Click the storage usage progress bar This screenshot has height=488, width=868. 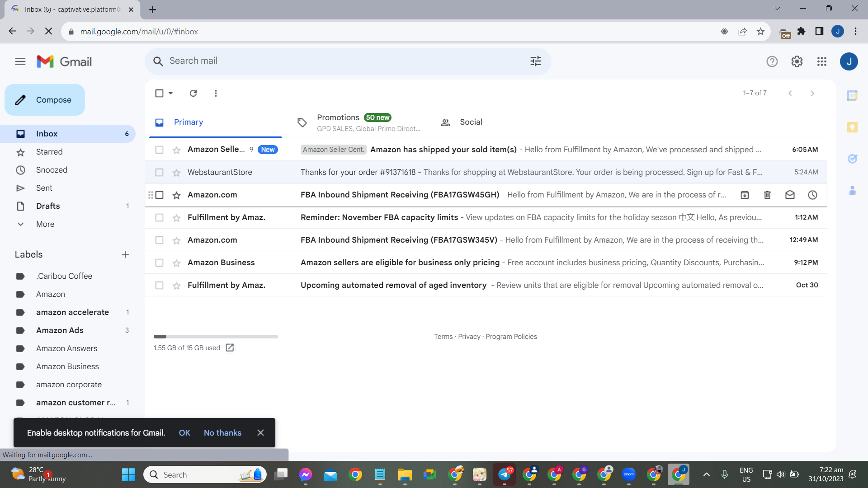(216, 337)
